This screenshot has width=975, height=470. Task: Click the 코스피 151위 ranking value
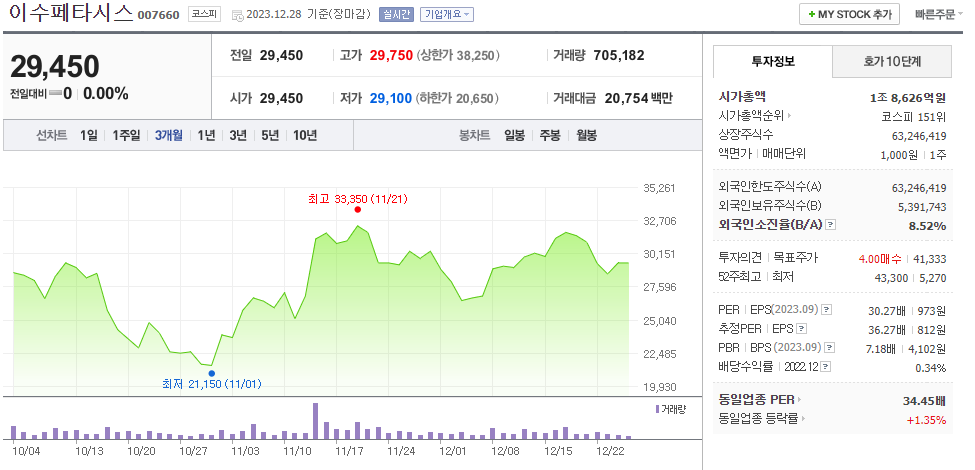913,116
